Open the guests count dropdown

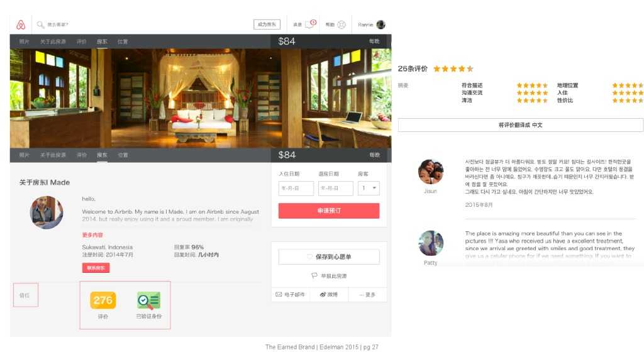pos(369,188)
